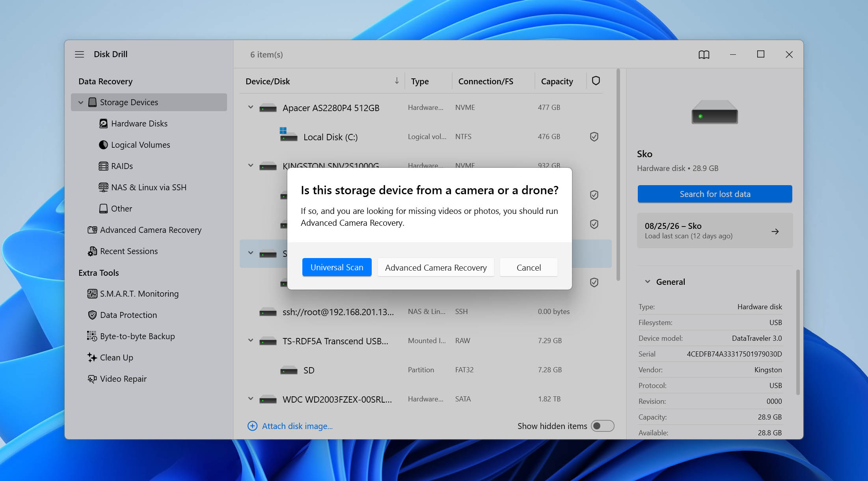This screenshot has height=481, width=868.
Task: Collapse the KINGSTON SNV2S1000G row
Action: pos(250,165)
